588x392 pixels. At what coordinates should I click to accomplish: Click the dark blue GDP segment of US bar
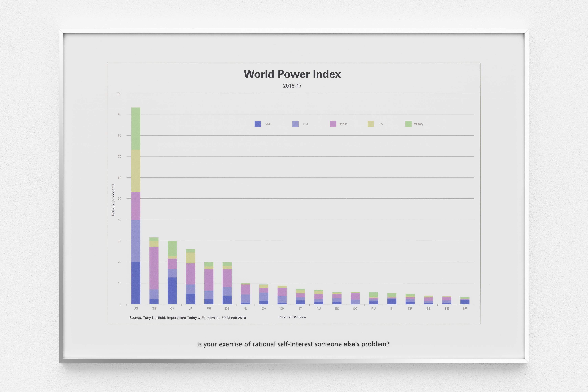click(136, 283)
